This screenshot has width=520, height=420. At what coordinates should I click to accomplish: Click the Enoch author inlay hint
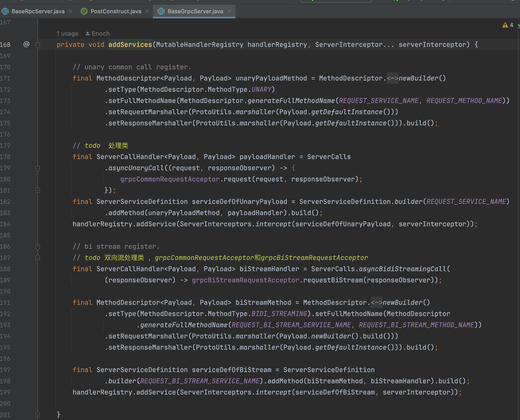pos(97,34)
